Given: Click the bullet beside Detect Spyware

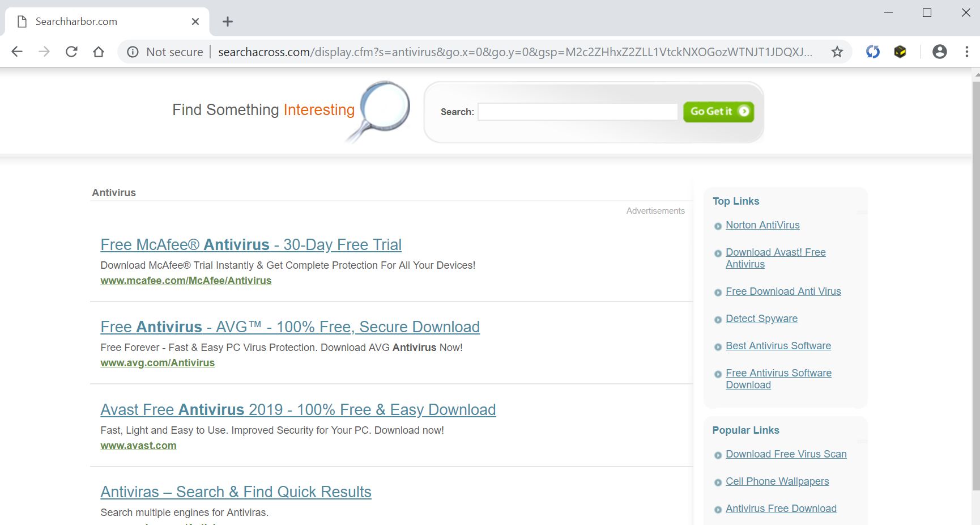Looking at the screenshot, I should 718,320.
